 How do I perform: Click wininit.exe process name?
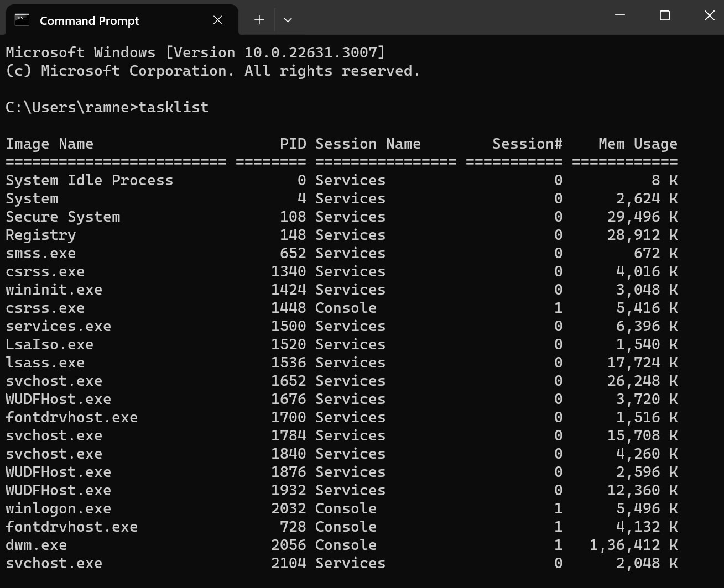click(54, 290)
